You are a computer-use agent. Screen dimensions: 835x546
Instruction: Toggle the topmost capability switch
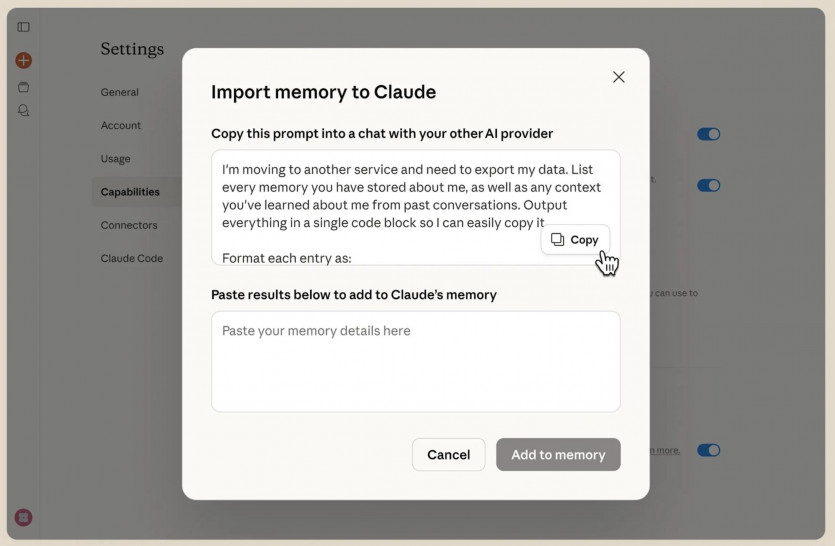(708, 134)
